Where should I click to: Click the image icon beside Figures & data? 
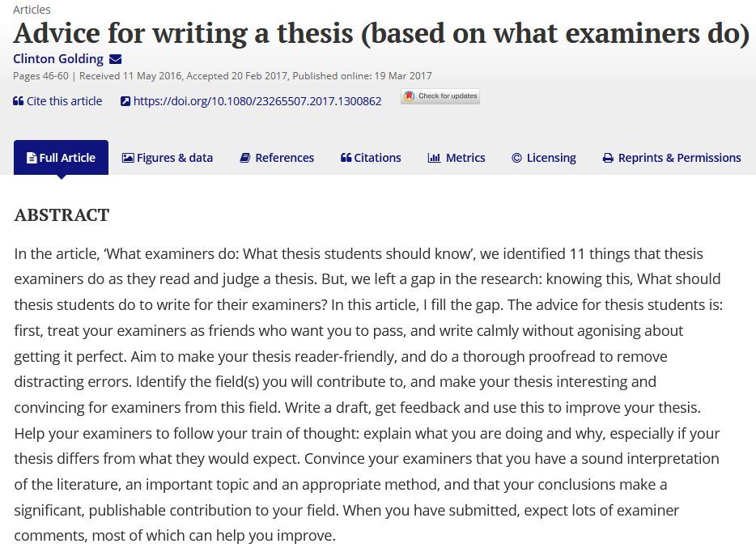(x=128, y=158)
